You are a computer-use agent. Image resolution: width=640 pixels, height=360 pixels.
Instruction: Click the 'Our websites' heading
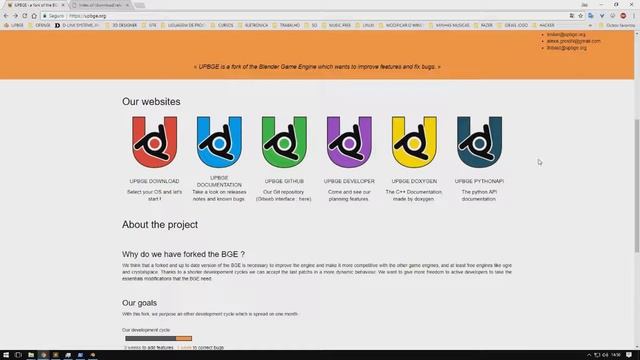[x=151, y=102]
